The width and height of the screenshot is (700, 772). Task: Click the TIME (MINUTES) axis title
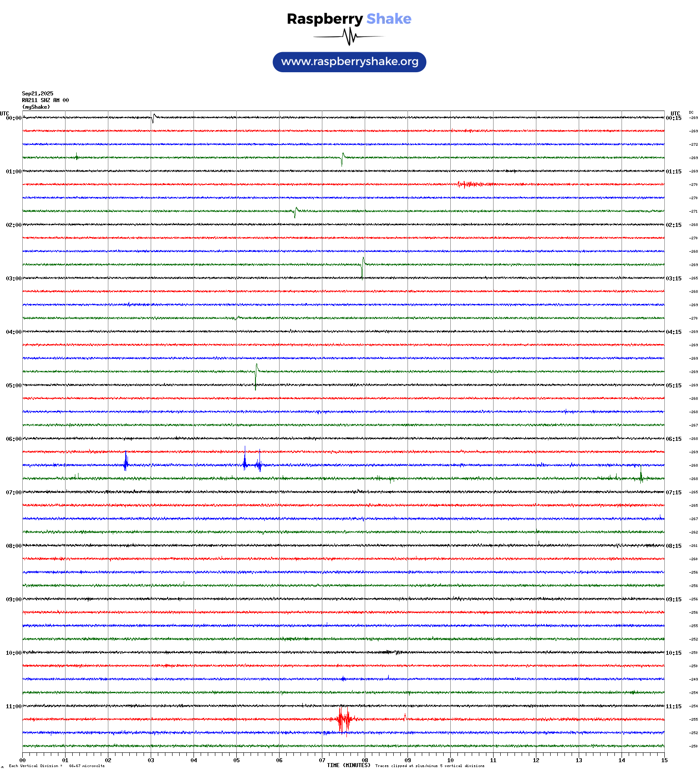349,765
